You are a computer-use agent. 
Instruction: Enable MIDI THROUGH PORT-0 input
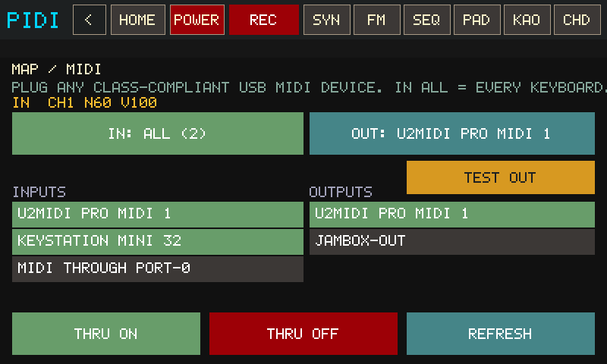coord(158,269)
